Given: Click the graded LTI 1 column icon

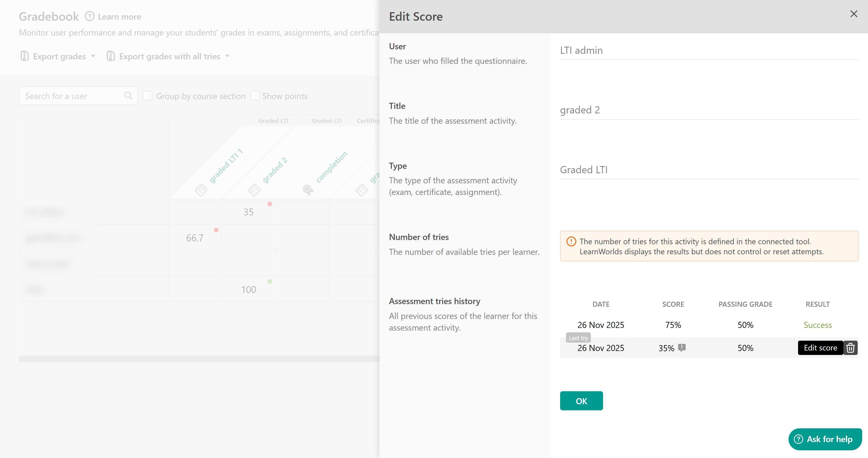Looking at the screenshot, I should click(x=201, y=190).
